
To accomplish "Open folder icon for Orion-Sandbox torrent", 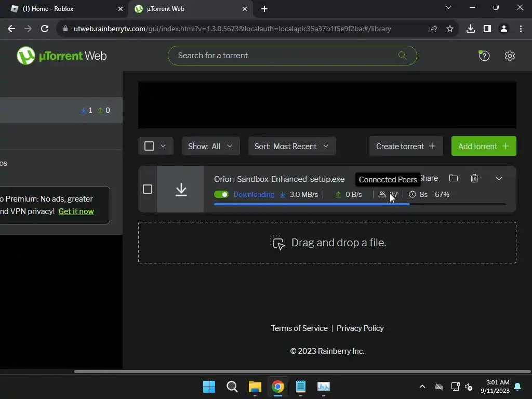I will pos(453,178).
